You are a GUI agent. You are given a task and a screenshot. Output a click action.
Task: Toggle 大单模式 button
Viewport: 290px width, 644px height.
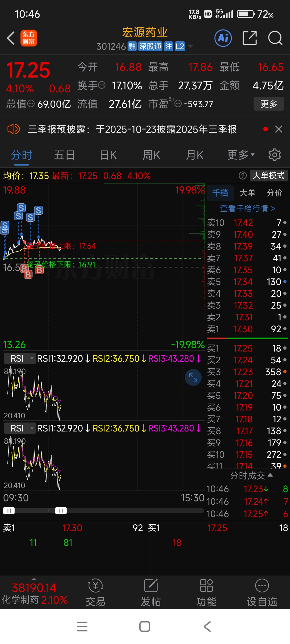click(x=269, y=175)
